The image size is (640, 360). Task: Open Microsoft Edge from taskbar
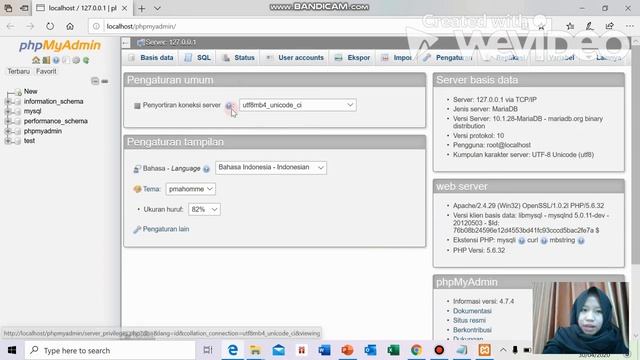pyautogui.click(x=233, y=350)
